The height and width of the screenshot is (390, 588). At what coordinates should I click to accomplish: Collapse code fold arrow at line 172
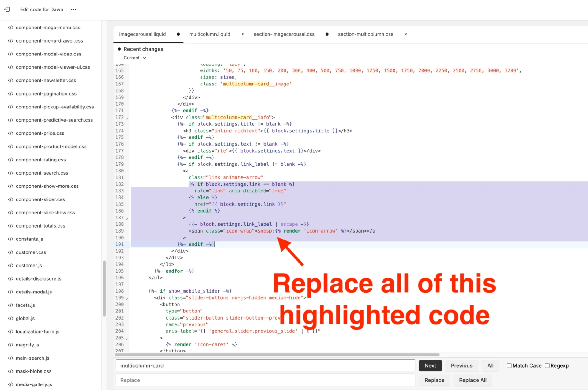(127, 118)
